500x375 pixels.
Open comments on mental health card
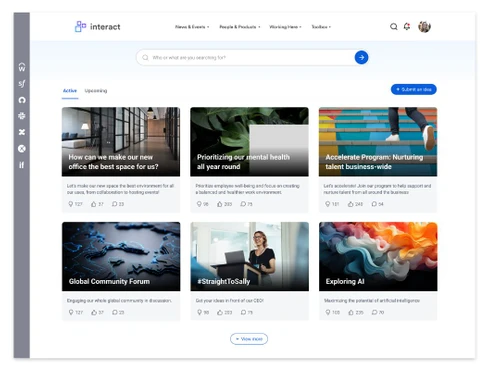coord(243,204)
